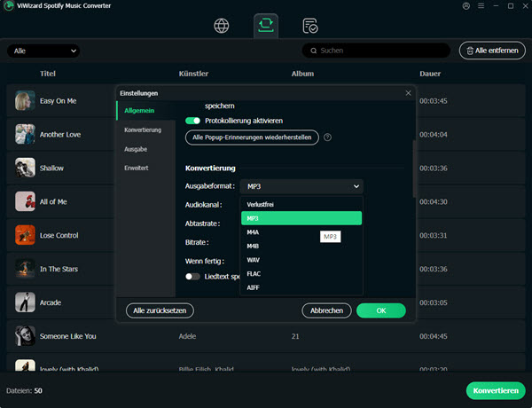Open the user account icon in the title bar
The height and width of the screenshot is (408, 532).
(466, 6)
